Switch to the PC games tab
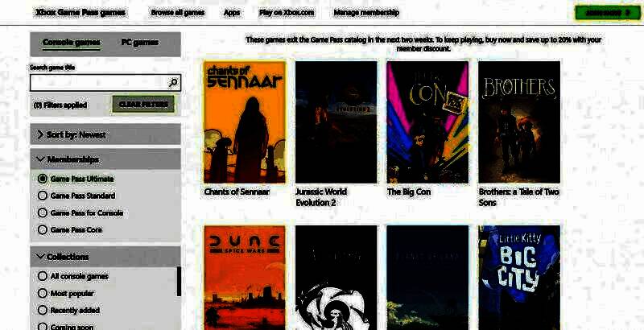This screenshot has width=644, height=330. point(139,42)
